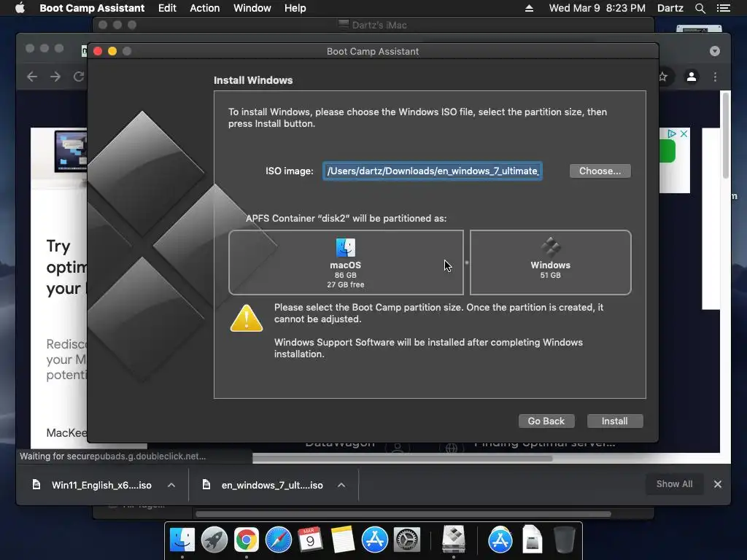Viewport: 747px width, 560px height.
Task: Click the Windows partition diamond icon
Action: [x=550, y=247]
